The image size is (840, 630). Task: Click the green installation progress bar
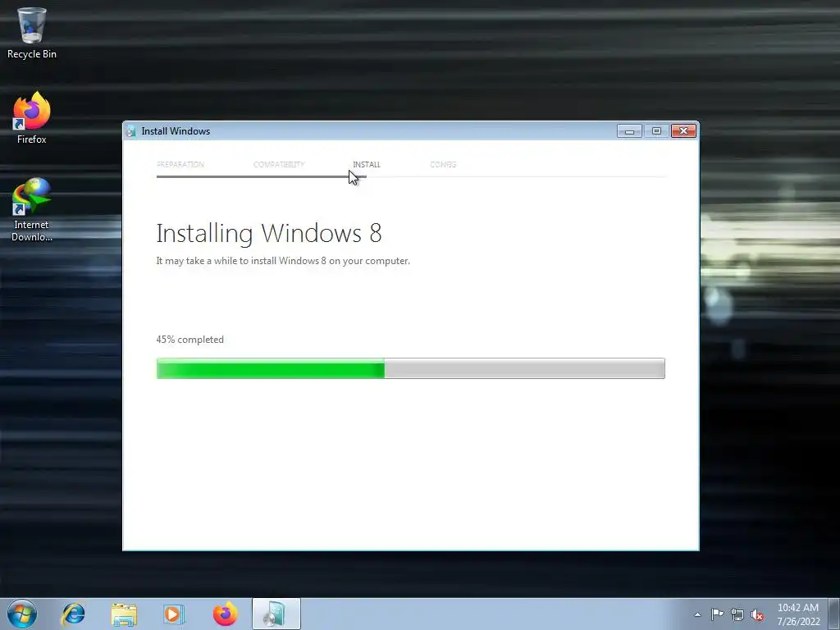click(x=410, y=368)
